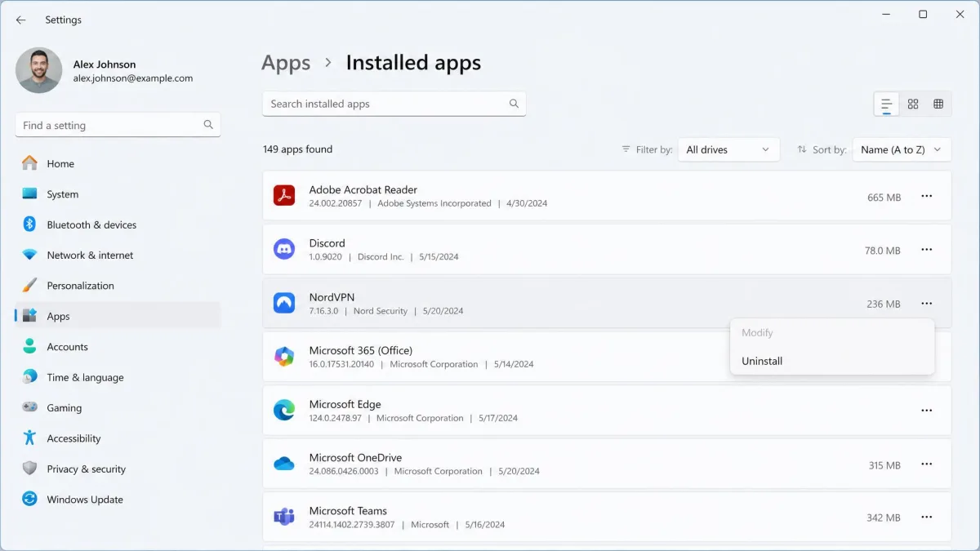Click the NordVPN three-dot menu button
The image size is (980, 551).
tap(927, 304)
